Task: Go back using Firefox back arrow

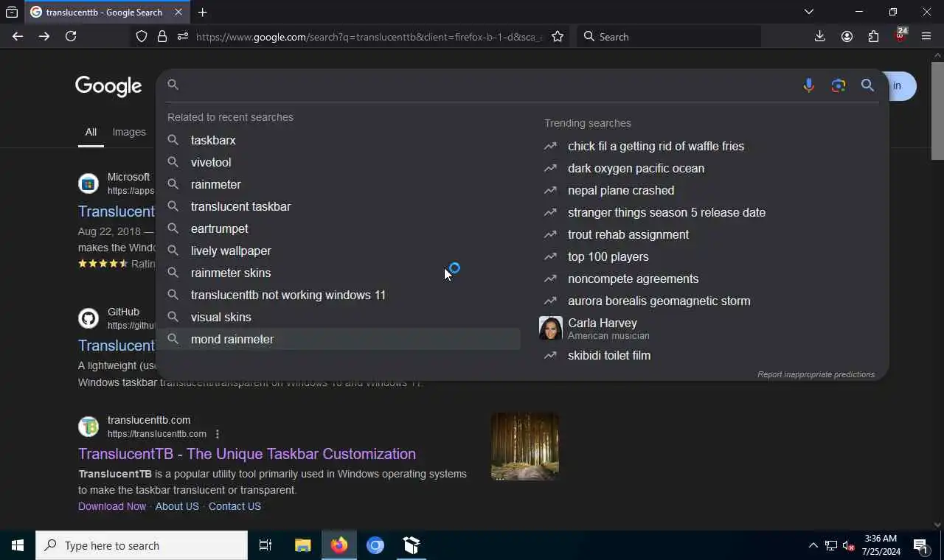Action: pos(18,36)
